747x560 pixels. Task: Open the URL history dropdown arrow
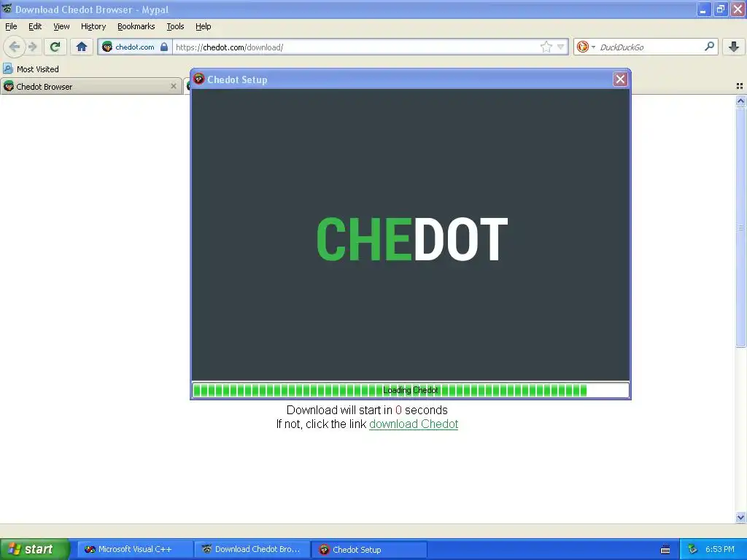pos(561,47)
